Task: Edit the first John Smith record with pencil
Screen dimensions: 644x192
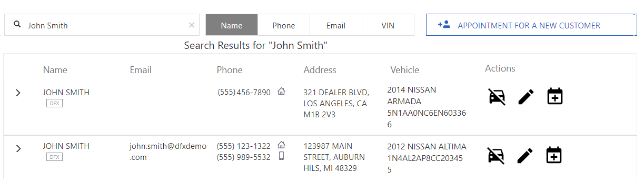Action: [526, 97]
